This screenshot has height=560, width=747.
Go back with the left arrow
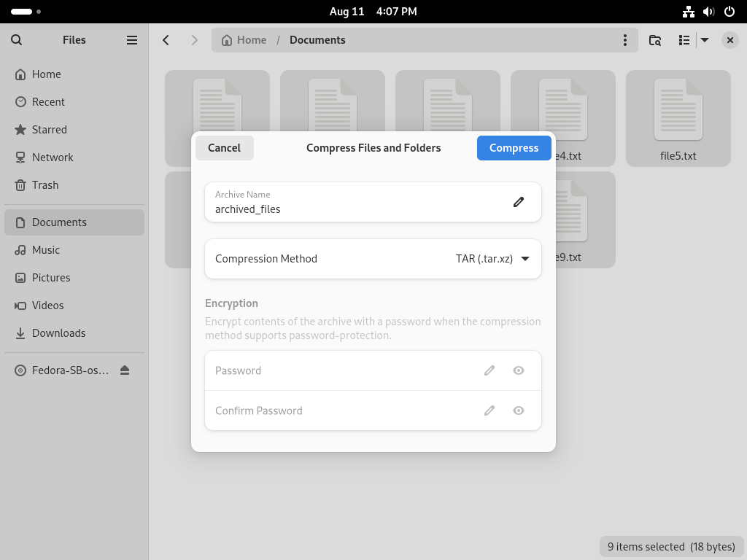tap(166, 40)
